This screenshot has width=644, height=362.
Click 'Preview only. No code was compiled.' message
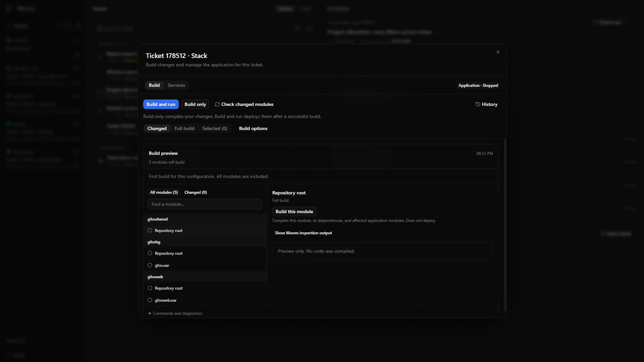(316, 251)
